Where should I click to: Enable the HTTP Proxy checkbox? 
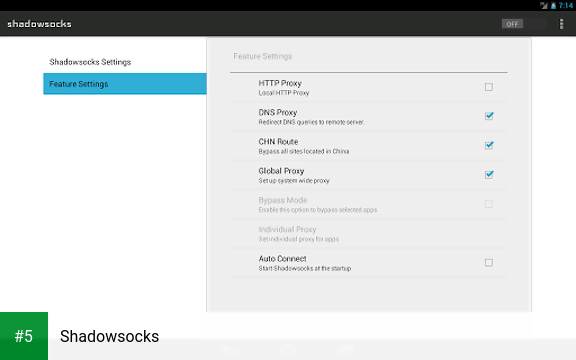click(x=489, y=87)
